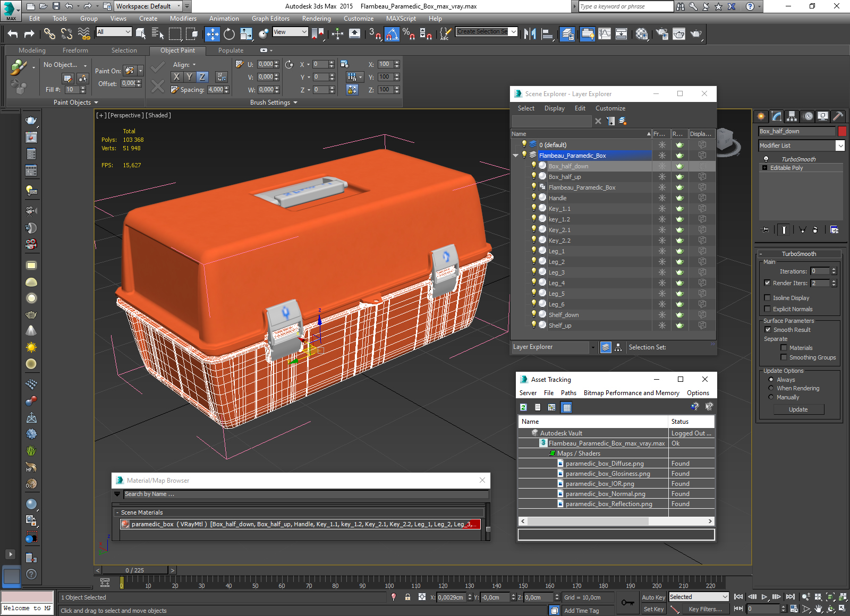850x616 pixels.
Task: Open the Utilities hammer panel tab
Action: click(x=838, y=116)
